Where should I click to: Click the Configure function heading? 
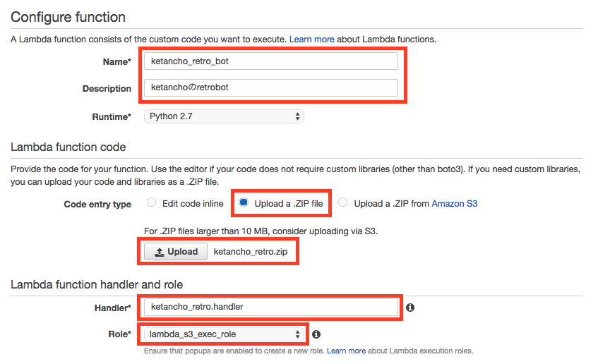[68, 17]
